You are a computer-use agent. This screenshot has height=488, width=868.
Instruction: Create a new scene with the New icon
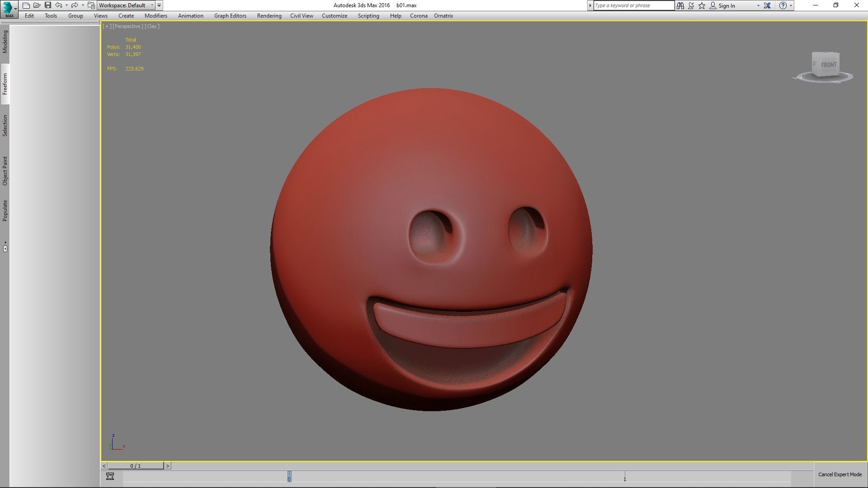tap(26, 5)
